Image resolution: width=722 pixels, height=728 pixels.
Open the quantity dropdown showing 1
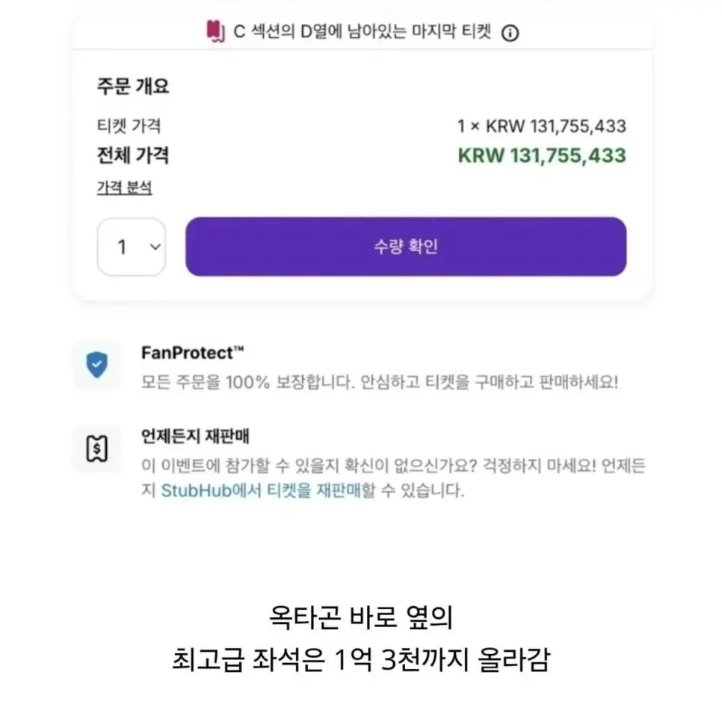[132, 247]
